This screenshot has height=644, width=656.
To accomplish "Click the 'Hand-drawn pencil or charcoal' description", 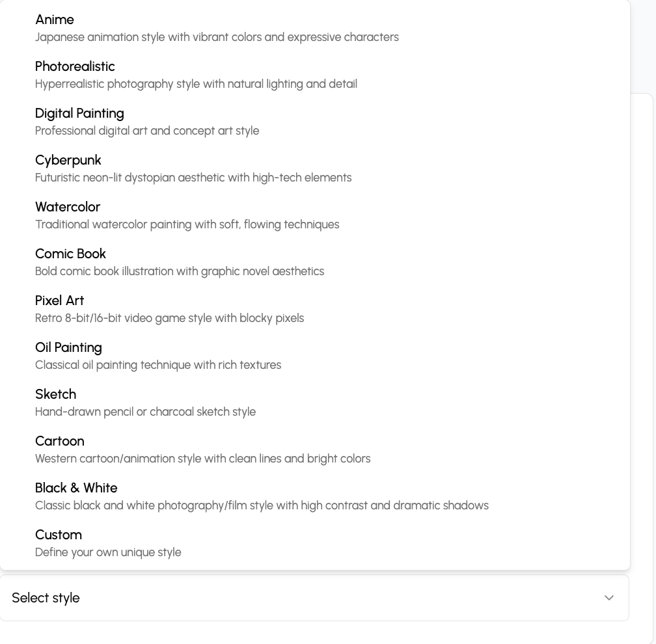I will coord(145,412).
